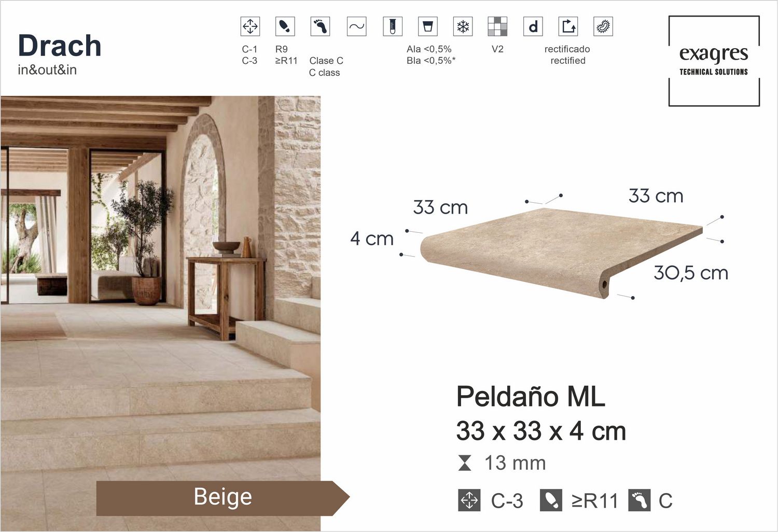The width and height of the screenshot is (778, 532).
Task: Click the dark shoe icon beside the bottom ≥R11
Action: pyautogui.click(x=551, y=500)
